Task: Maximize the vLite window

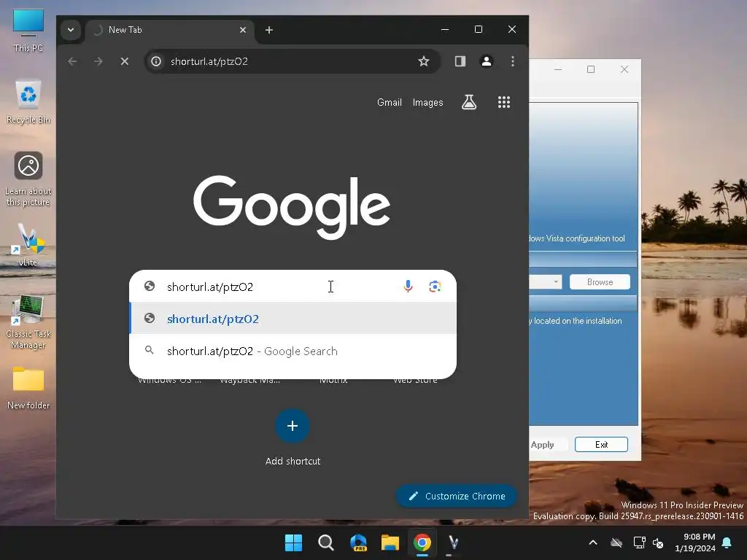Action: (591, 69)
